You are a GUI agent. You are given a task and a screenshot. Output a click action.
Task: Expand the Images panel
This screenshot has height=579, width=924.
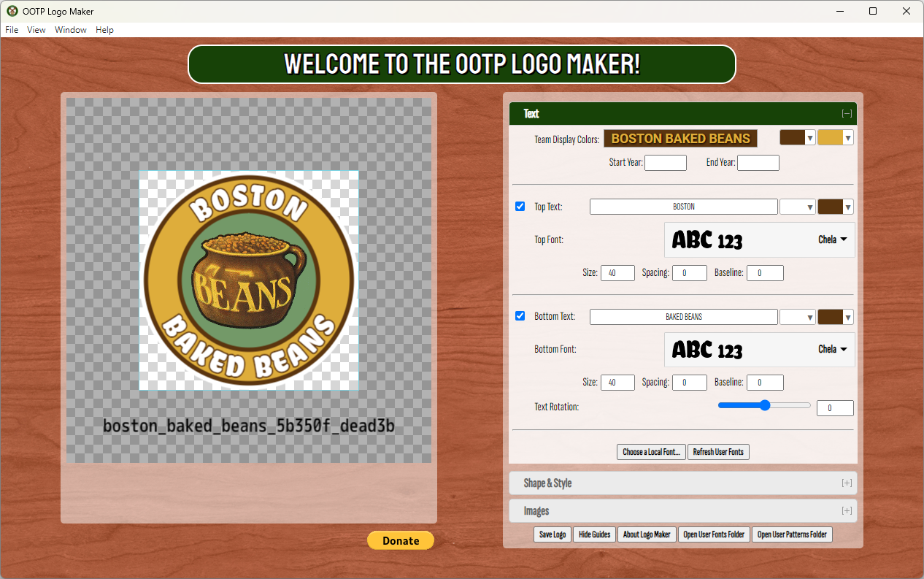click(847, 510)
